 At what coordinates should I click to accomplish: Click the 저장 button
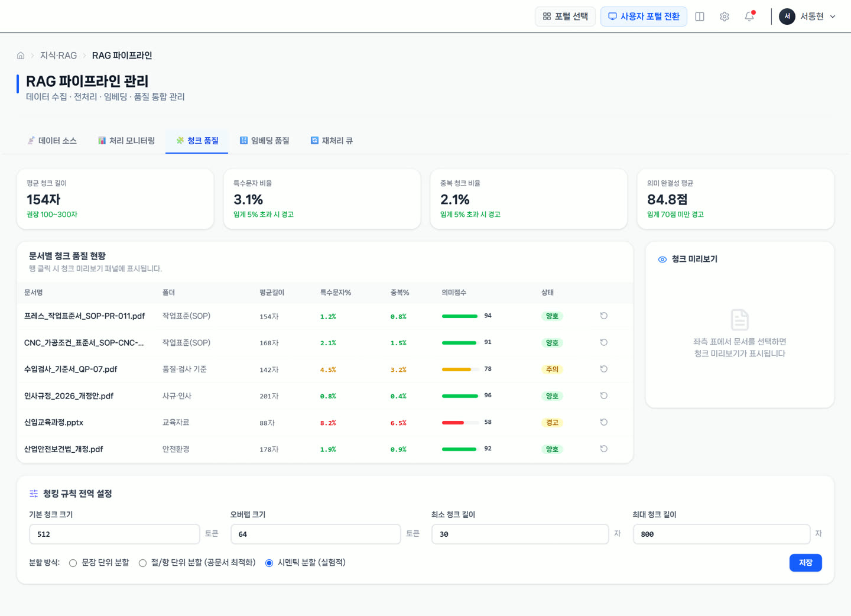point(805,563)
